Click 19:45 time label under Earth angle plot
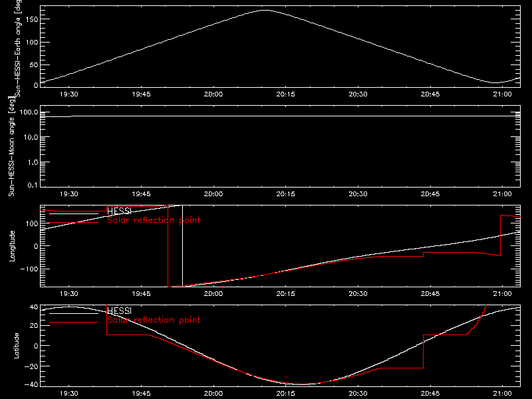This screenshot has height=399, width=532. [x=141, y=94]
